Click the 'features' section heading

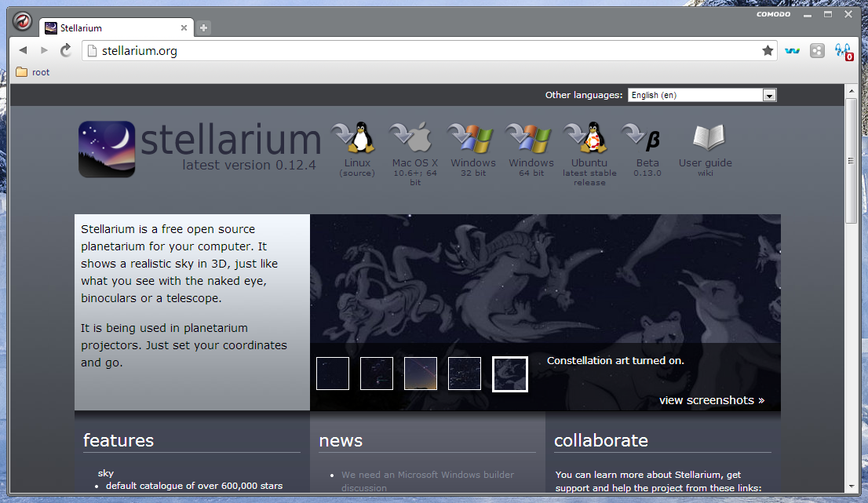coord(119,440)
